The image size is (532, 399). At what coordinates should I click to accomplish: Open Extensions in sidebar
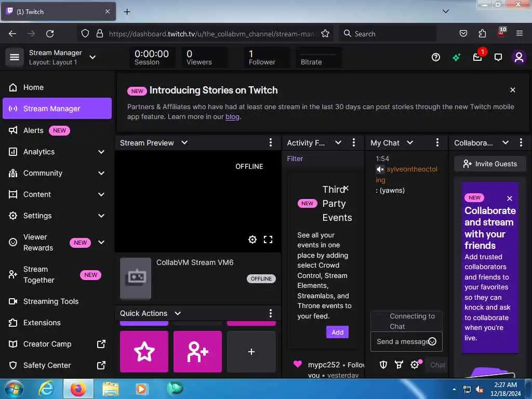pos(57,323)
